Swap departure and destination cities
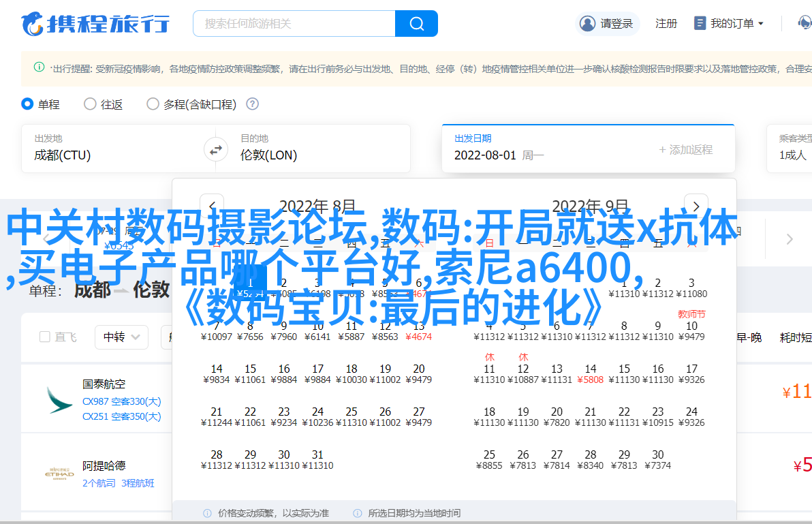 click(x=215, y=150)
